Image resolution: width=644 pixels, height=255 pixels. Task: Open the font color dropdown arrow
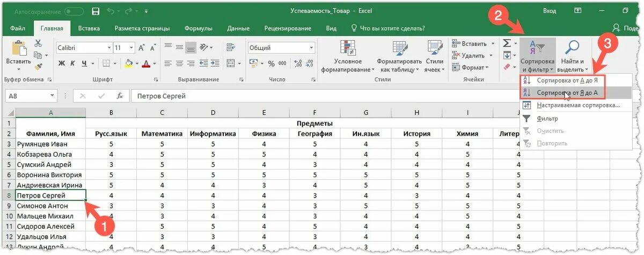click(x=153, y=63)
